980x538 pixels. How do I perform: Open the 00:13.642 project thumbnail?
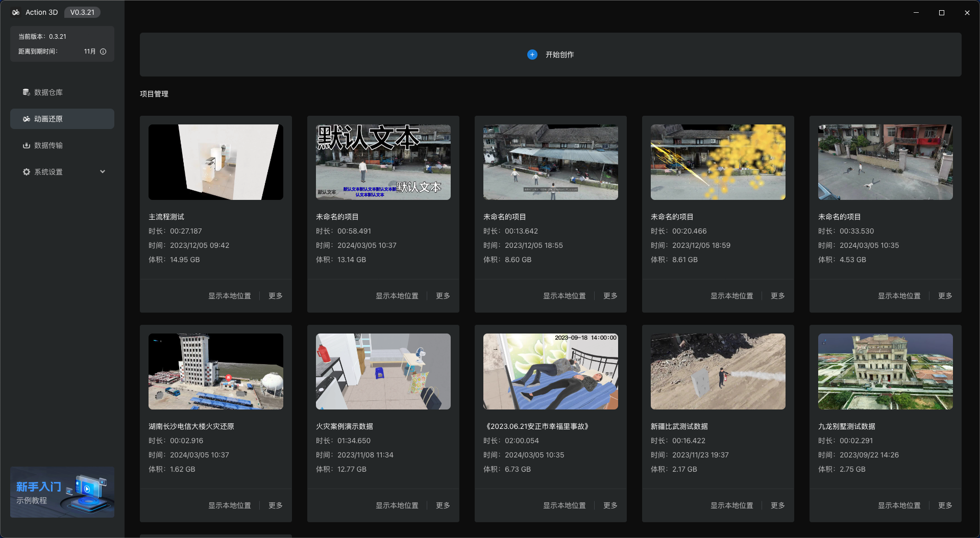pos(550,162)
